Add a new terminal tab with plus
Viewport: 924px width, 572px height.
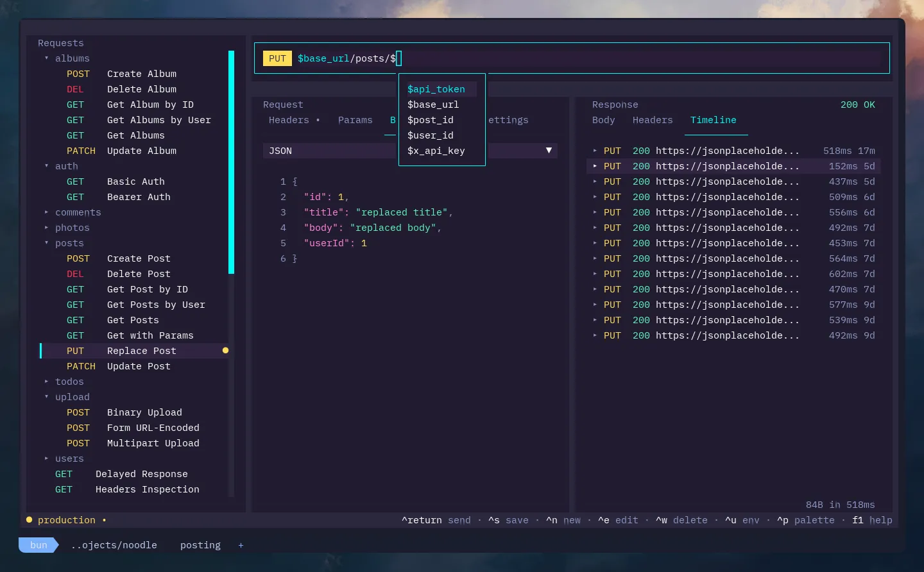[x=241, y=545]
